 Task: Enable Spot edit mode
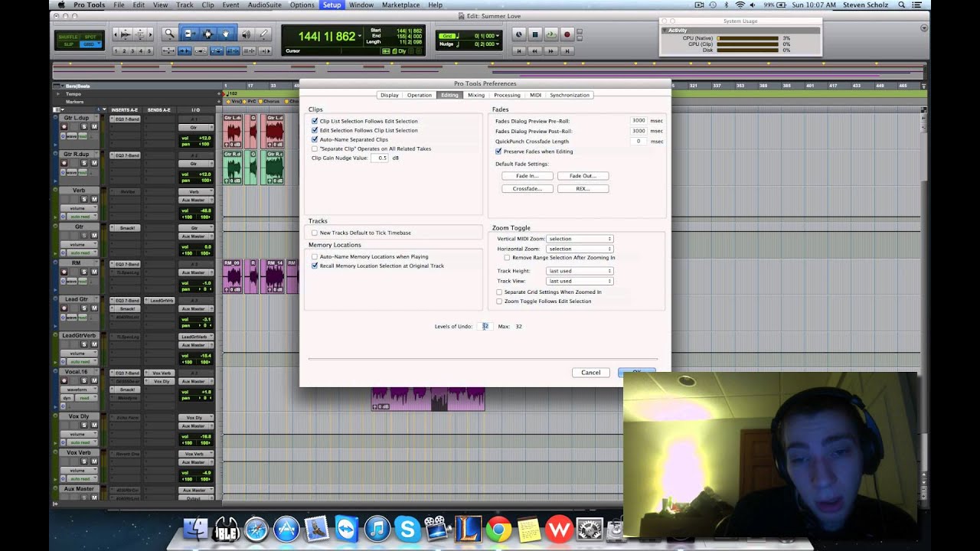(x=90, y=37)
